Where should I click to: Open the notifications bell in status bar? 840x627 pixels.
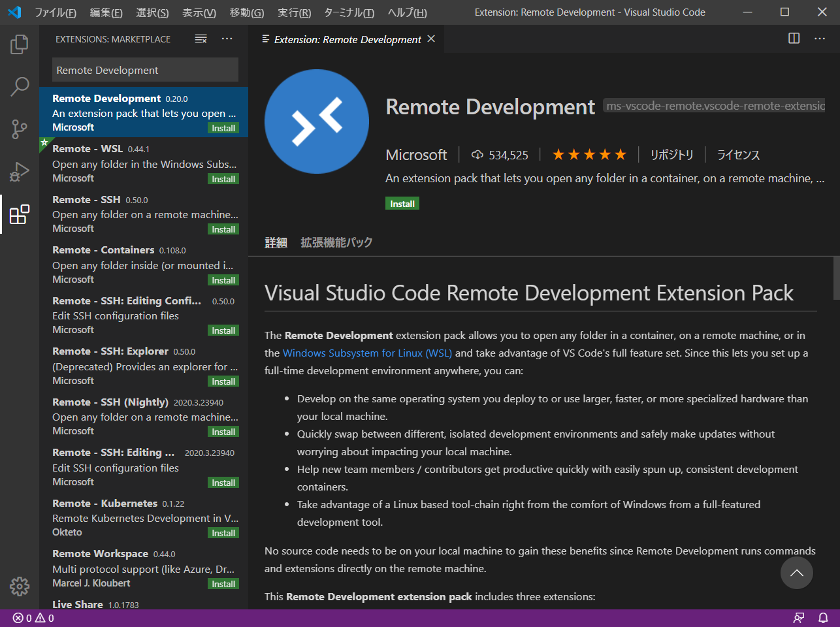(823, 618)
